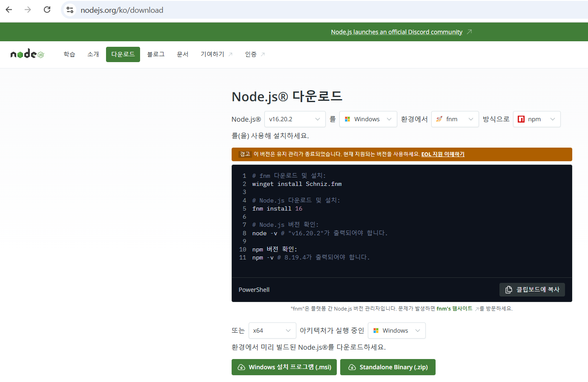Open the 학습 navigation item

[x=69, y=54]
